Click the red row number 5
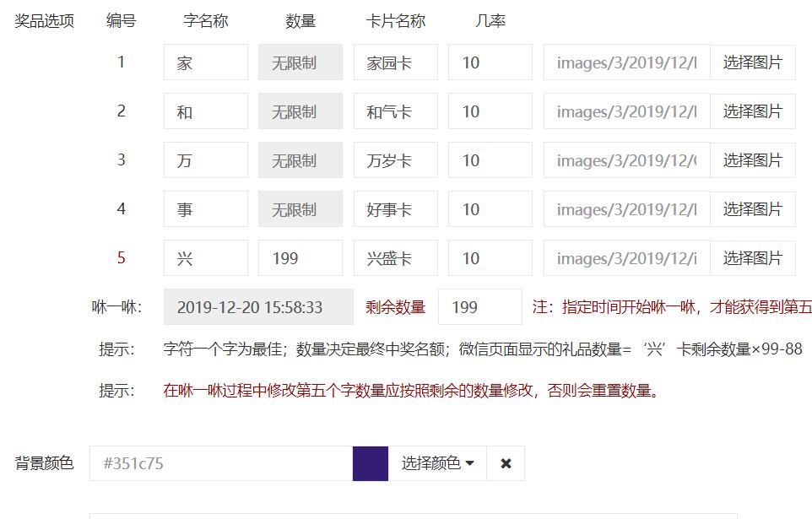Screen dimensions: 812x519 (122, 258)
